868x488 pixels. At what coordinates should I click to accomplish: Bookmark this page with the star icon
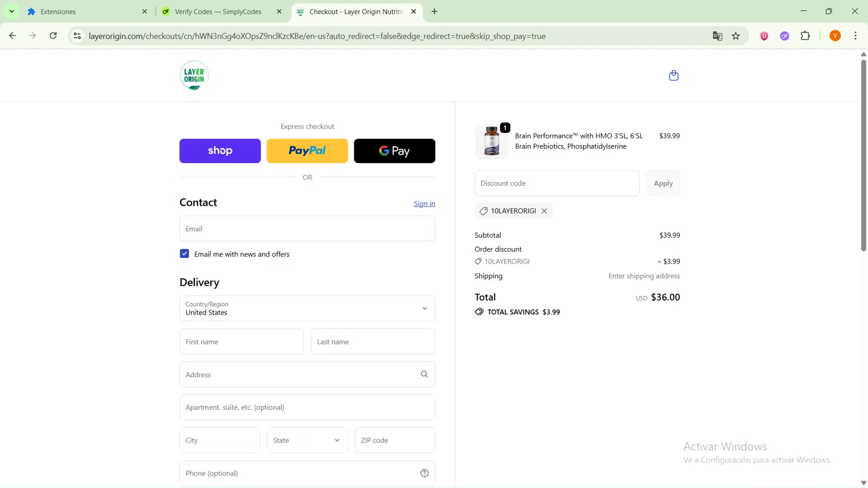736,36
